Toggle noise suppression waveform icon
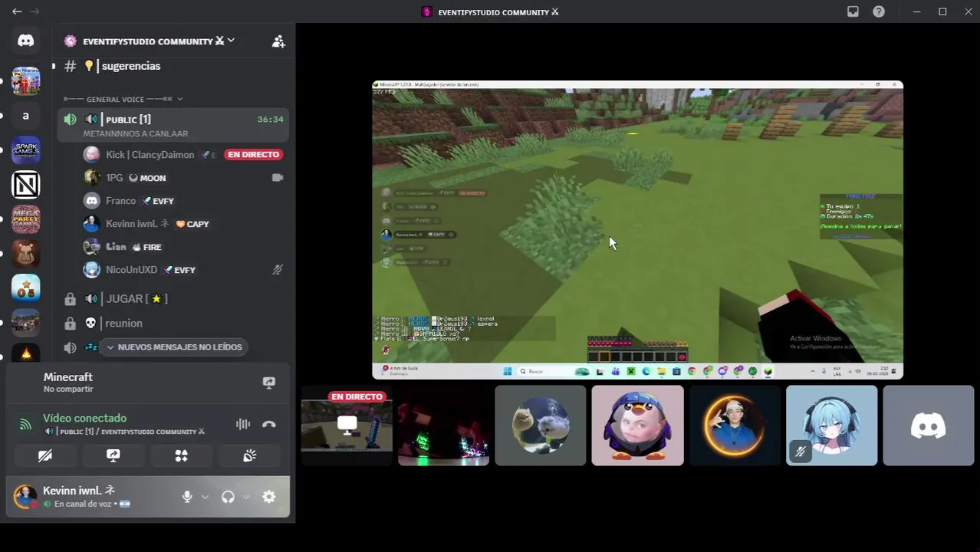 point(243,424)
